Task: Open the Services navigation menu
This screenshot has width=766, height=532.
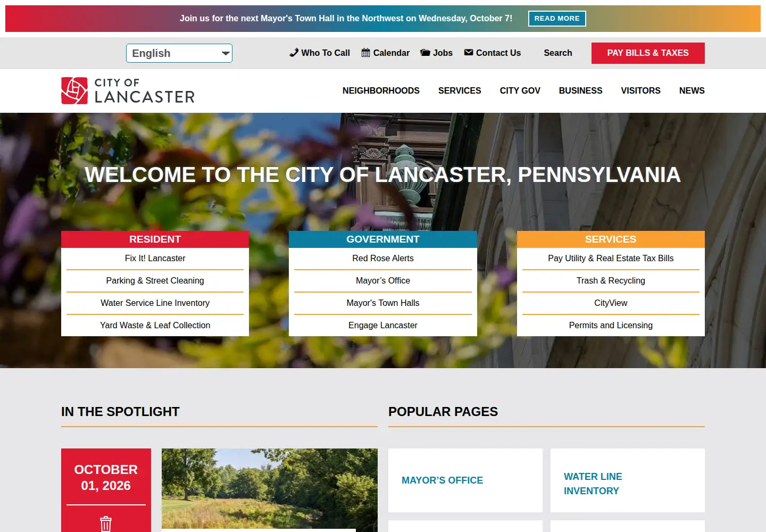Action: click(x=460, y=90)
